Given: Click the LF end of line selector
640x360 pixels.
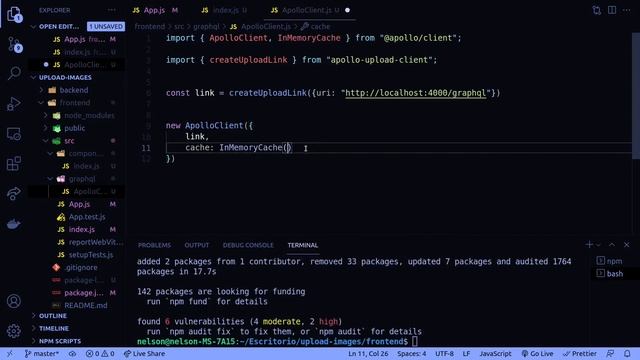Looking at the screenshot, I should pos(467,353).
